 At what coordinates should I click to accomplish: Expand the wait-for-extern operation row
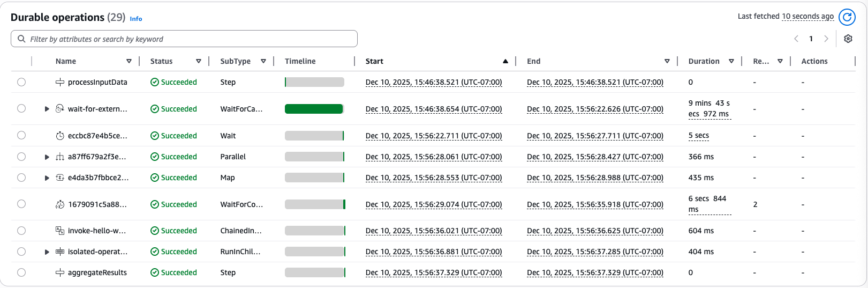pyautogui.click(x=47, y=109)
